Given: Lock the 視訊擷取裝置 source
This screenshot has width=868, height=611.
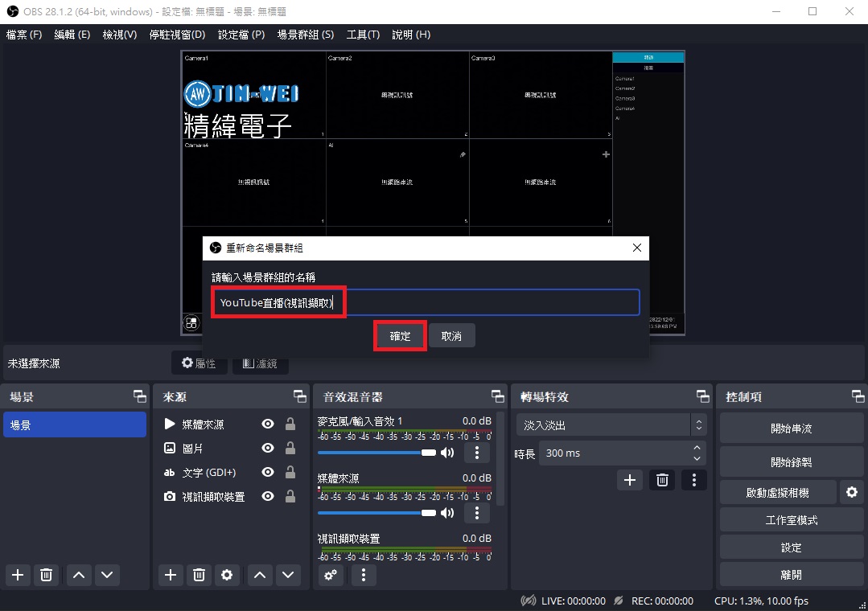Looking at the screenshot, I should [x=290, y=497].
